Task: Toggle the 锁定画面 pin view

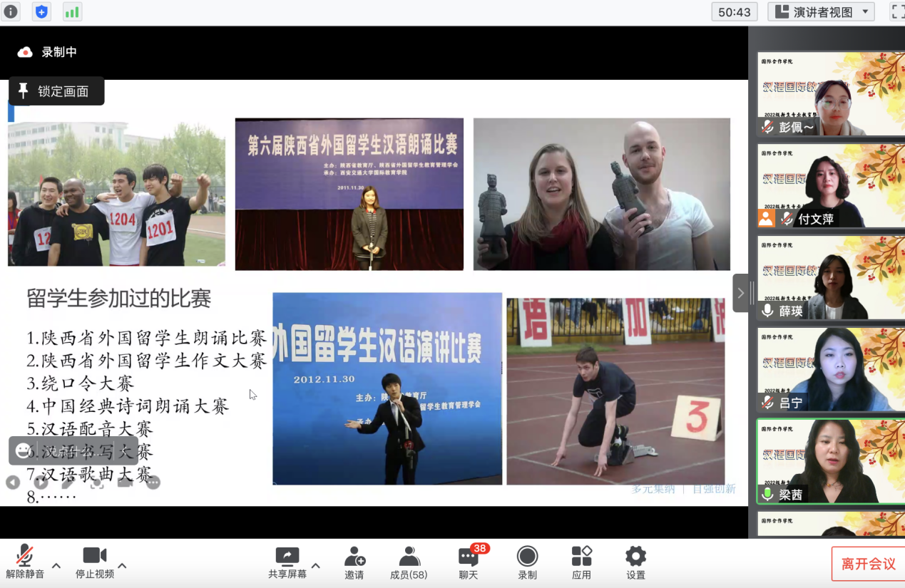Action: click(x=56, y=91)
